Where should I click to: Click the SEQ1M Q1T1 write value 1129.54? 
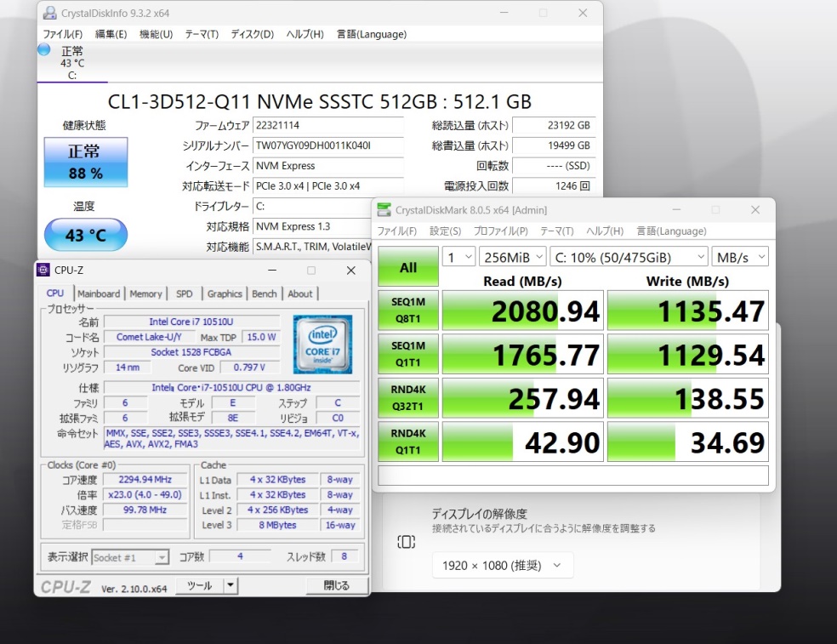pos(688,354)
